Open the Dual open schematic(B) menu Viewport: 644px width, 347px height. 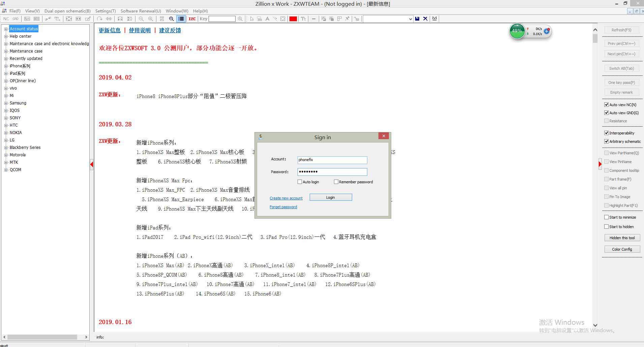pos(67,11)
